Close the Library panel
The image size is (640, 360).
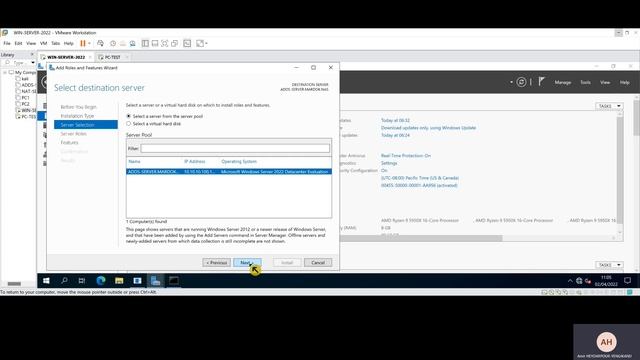coord(32,54)
